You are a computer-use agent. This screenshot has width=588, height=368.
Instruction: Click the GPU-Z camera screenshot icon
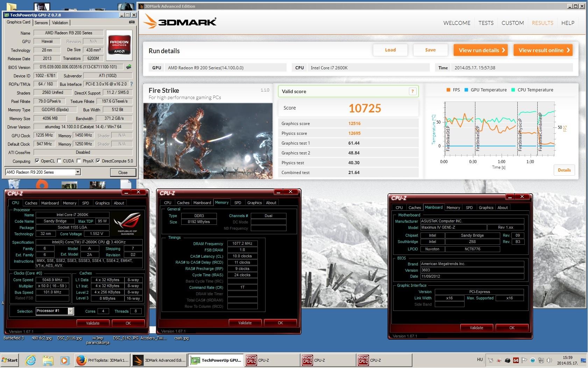pyautogui.click(x=132, y=22)
